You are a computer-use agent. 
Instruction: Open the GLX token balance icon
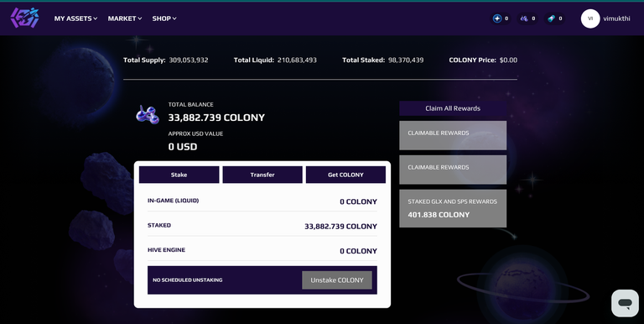[x=497, y=18]
